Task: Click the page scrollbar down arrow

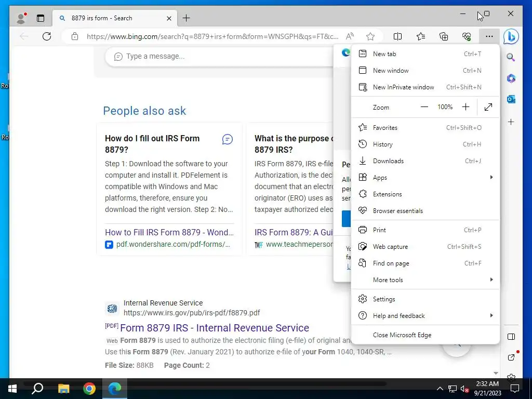Action: pos(496,373)
